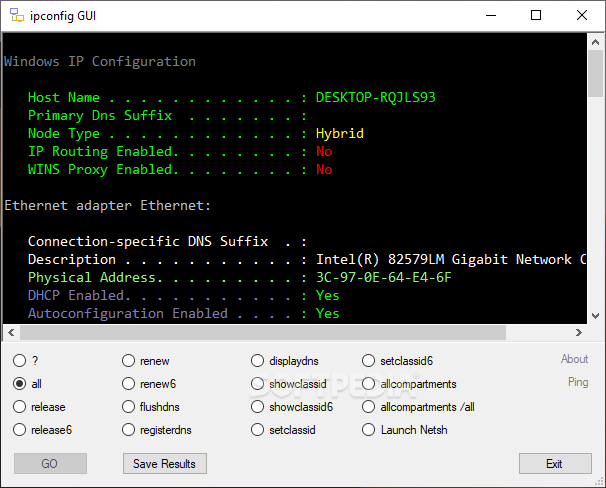This screenshot has height=488, width=606.
Task: Click the horizontal scrollbar thumb
Action: pyautogui.click(x=263, y=332)
